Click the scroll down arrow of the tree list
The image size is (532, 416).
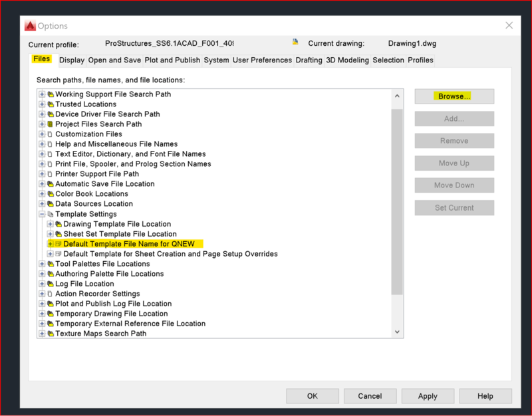coord(397,332)
